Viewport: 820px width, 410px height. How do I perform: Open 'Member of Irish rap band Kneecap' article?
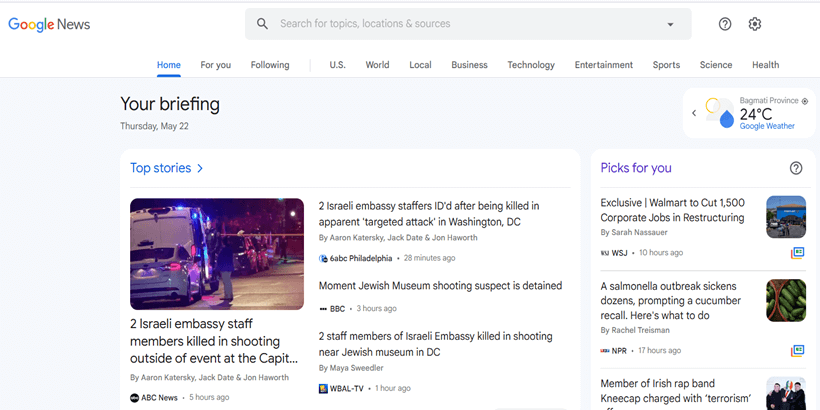coord(676,393)
